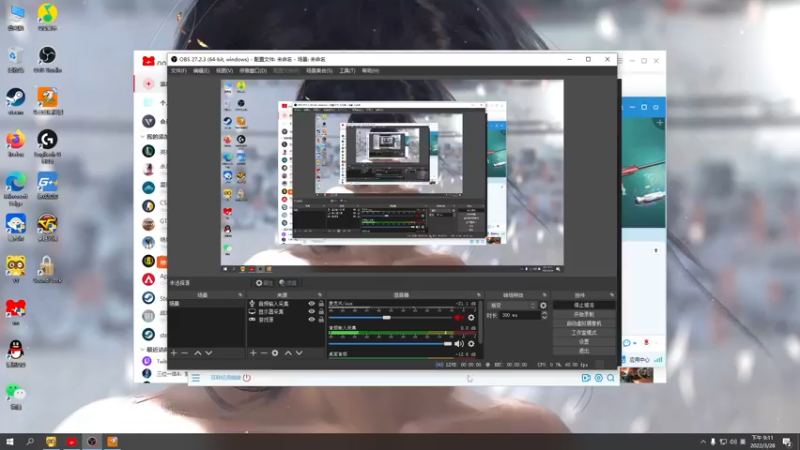Open the scene transition type dropdown
Viewport: 800px width, 450px height.
click(x=512, y=305)
